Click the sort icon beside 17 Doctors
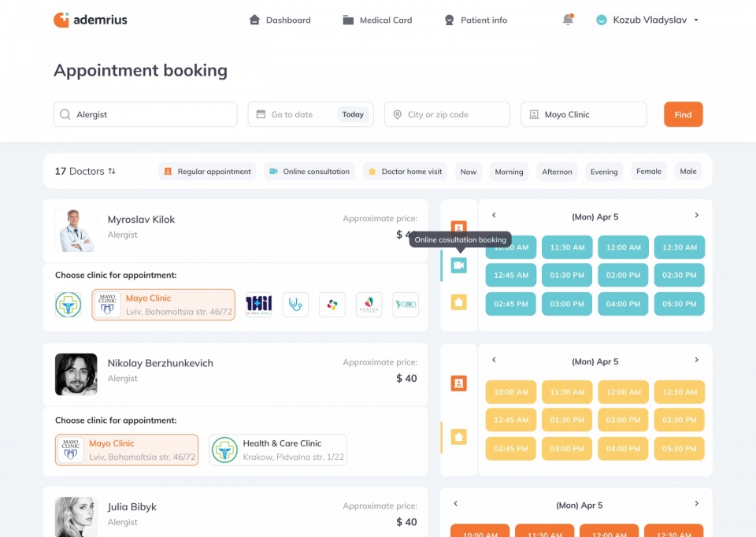 pos(112,171)
